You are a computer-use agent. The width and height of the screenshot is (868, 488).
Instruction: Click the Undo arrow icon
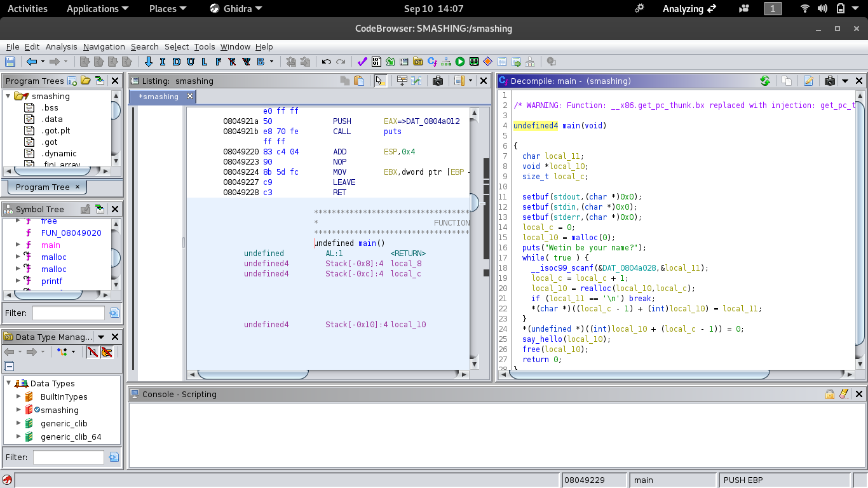coord(327,62)
